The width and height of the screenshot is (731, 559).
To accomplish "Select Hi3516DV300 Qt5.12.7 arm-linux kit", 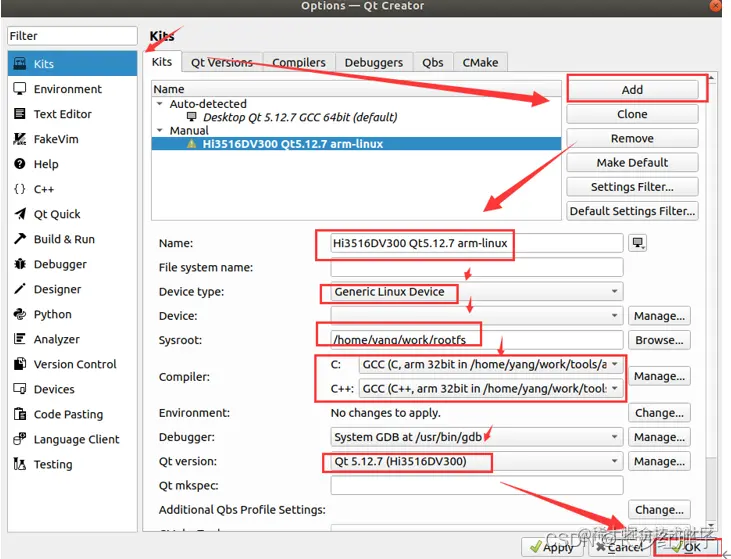I will coord(356,144).
